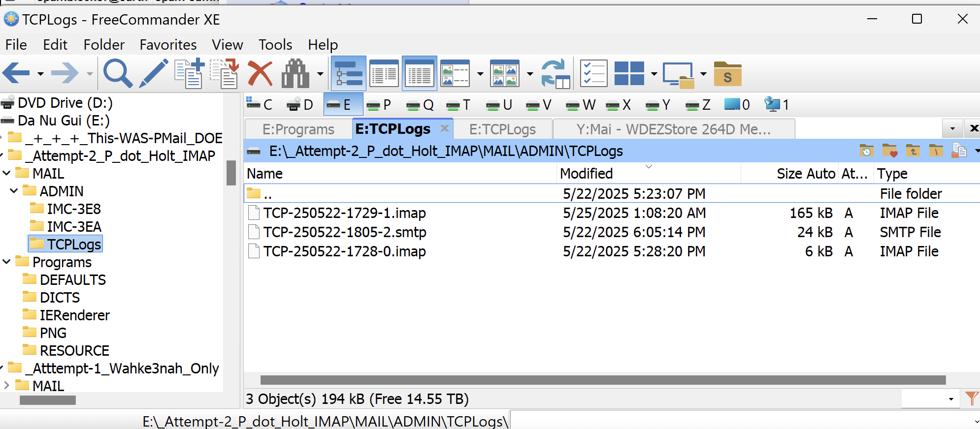Click the favorites folder heart icon
The width and height of the screenshot is (980, 429).
click(x=889, y=151)
